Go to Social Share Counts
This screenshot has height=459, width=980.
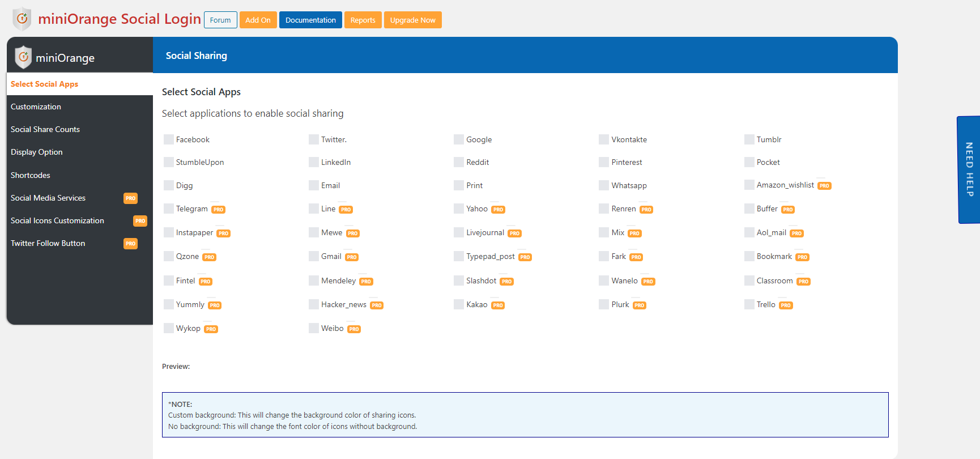click(x=80, y=129)
